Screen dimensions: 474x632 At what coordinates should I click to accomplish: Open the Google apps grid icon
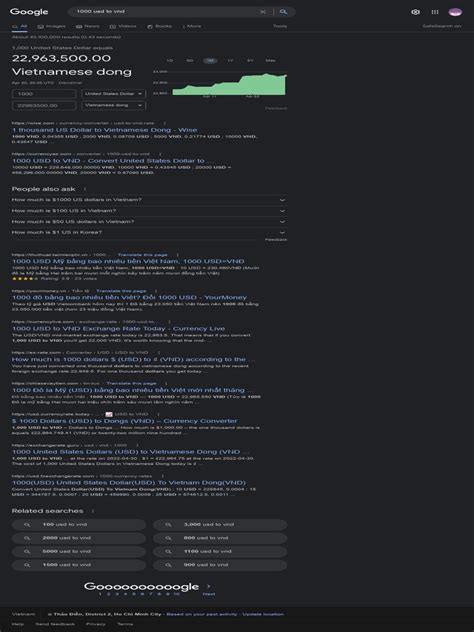pyautogui.click(x=435, y=12)
